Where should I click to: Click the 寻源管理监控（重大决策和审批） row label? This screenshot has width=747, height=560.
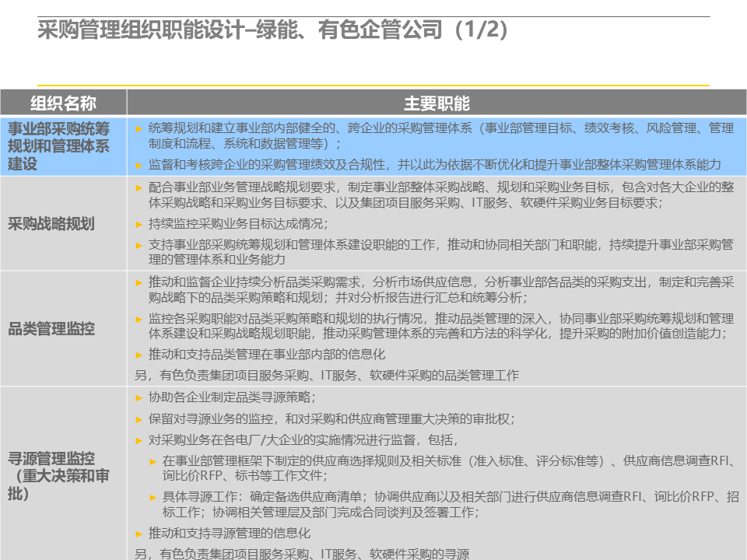coord(58,476)
